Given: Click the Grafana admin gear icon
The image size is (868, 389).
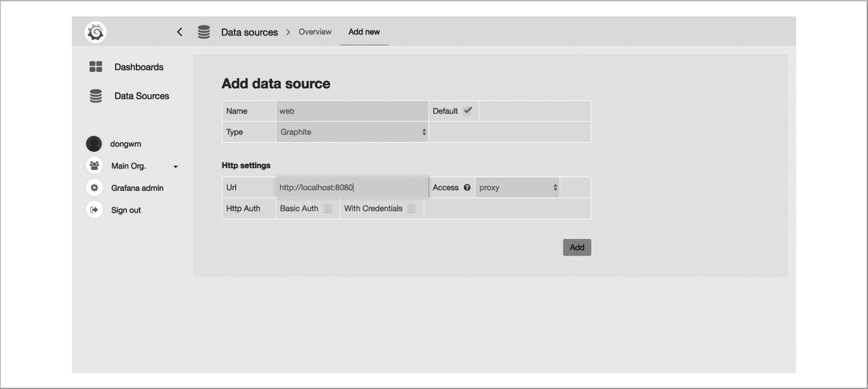Looking at the screenshot, I should [94, 188].
